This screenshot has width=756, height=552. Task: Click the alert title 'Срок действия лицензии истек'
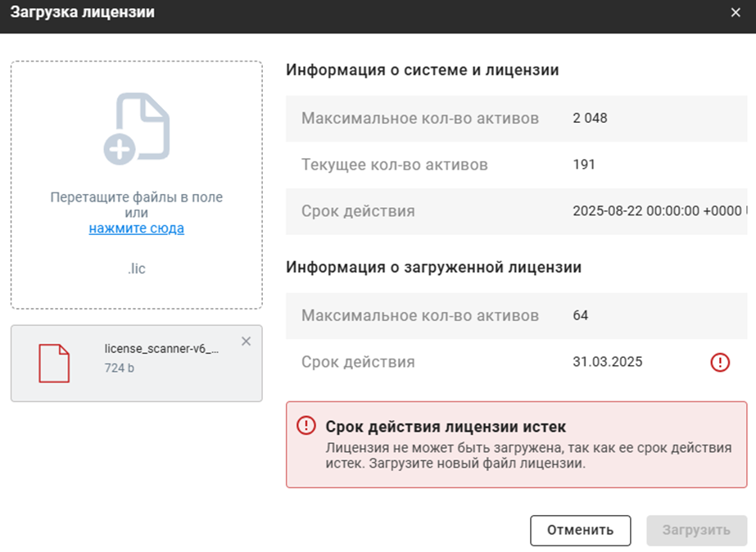pyautogui.click(x=446, y=427)
